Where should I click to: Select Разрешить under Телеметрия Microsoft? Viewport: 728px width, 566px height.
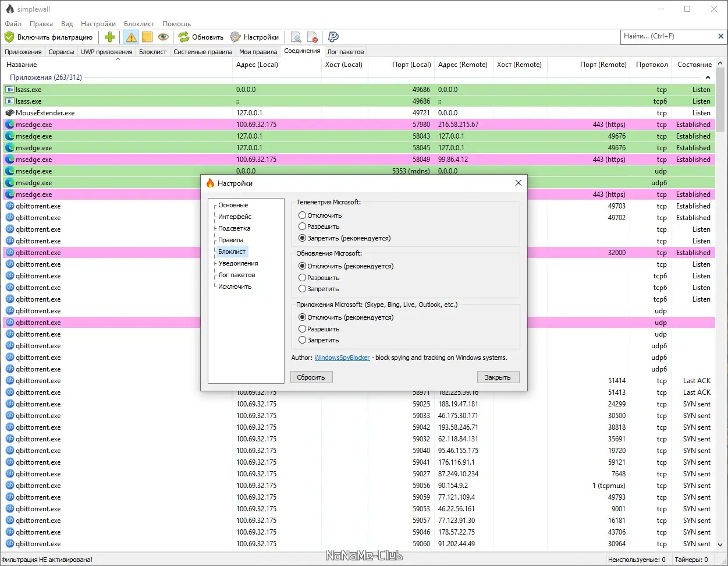(x=319, y=227)
